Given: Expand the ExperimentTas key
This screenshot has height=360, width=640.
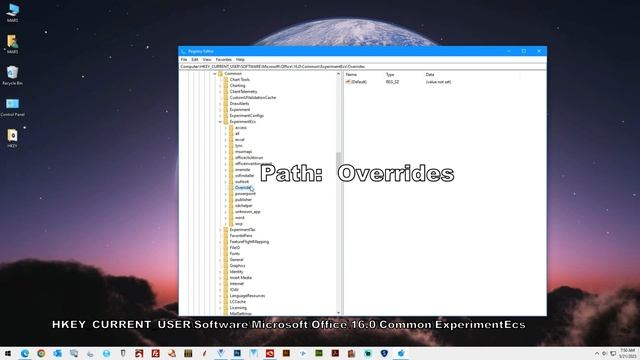Looking at the screenshot, I should click(x=220, y=230).
